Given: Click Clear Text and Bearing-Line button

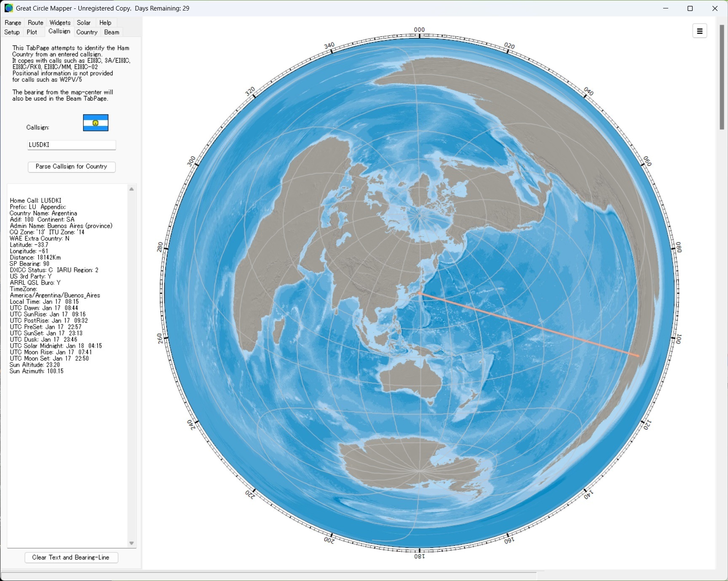Looking at the screenshot, I should click(71, 557).
